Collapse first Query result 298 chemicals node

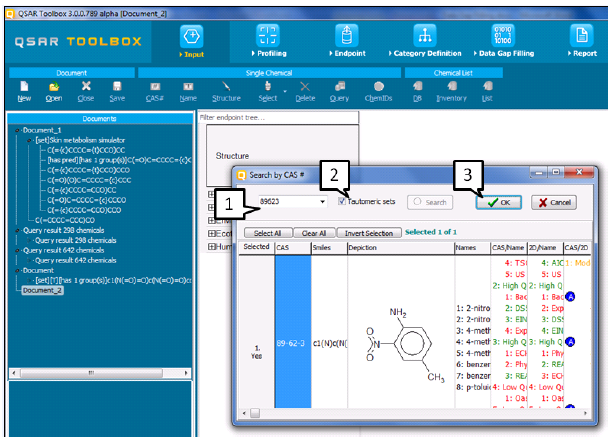(17, 230)
